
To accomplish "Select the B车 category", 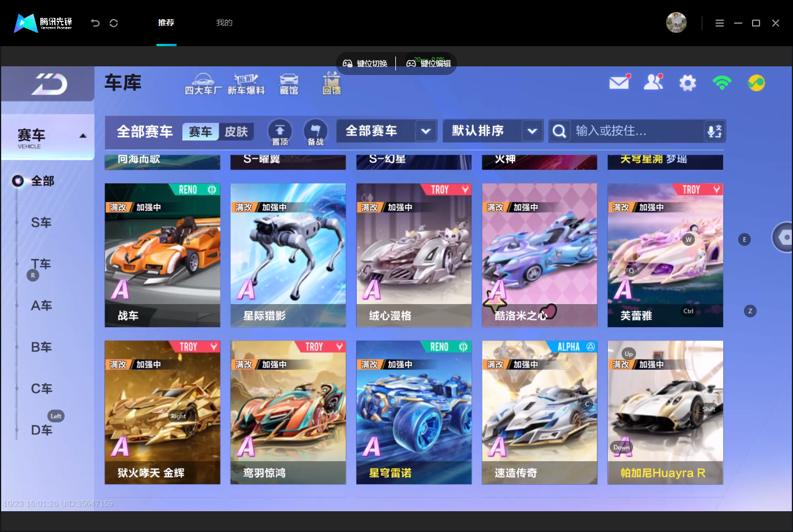I will [42, 347].
